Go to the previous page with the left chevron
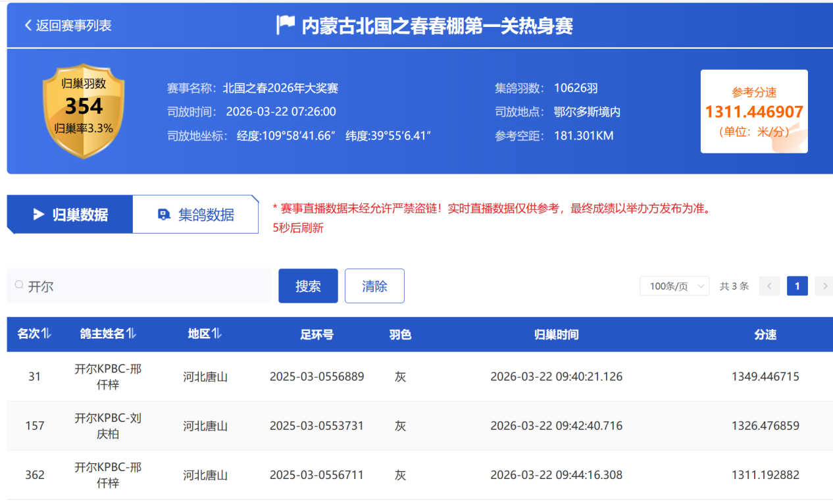Image resolution: width=833 pixels, height=504 pixels. 769,286
